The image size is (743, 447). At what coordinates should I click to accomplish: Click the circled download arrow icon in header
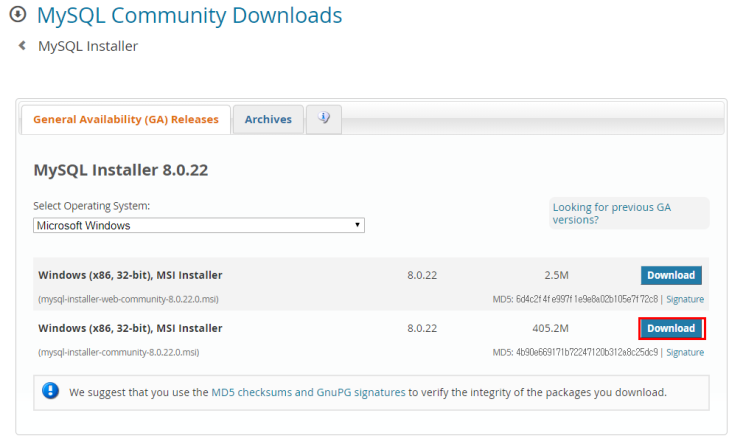[x=18, y=14]
